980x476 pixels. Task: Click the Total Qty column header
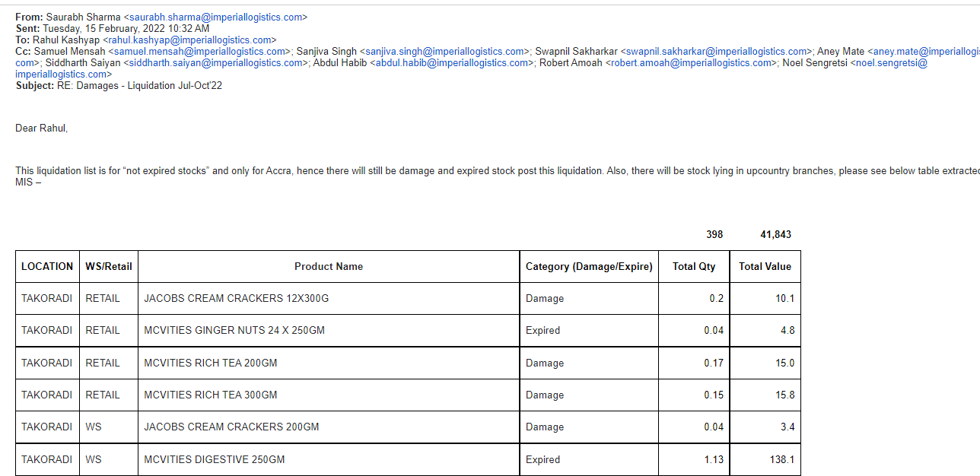(694, 267)
